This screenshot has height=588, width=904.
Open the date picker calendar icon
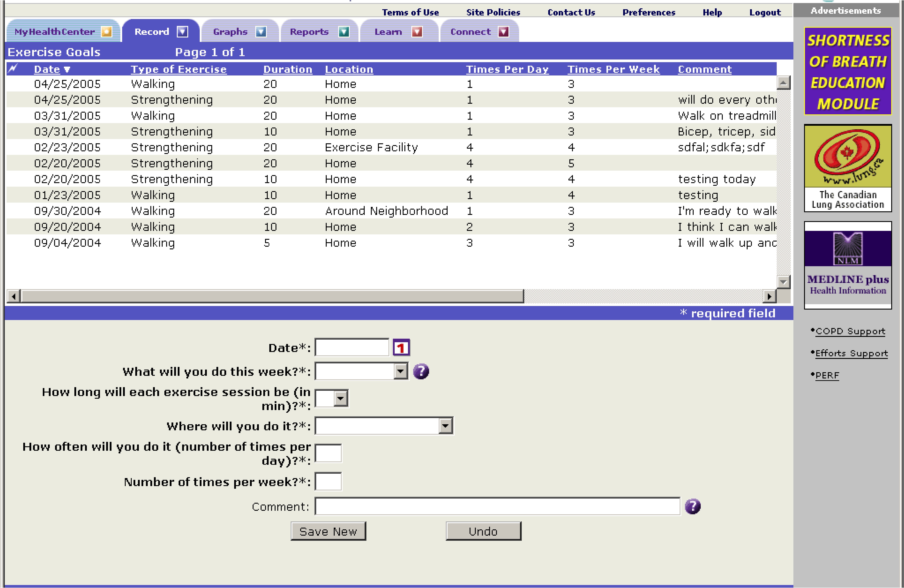pos(401,347)
